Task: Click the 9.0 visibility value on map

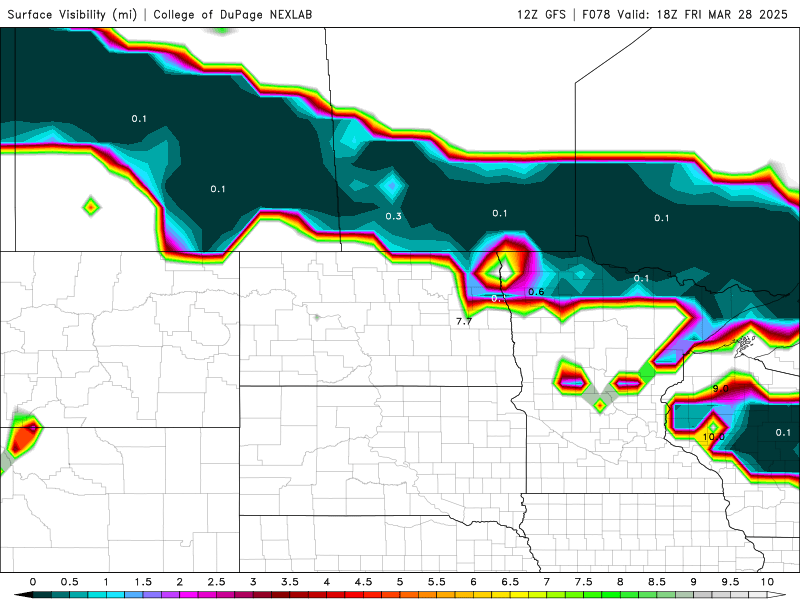Action: 720,389
